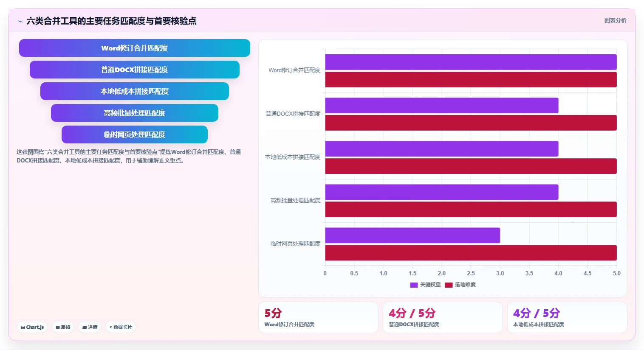644x350 pixels.
Task: Click the description paragraph starting 这张图围绕
Action: [x=129, y=156]
